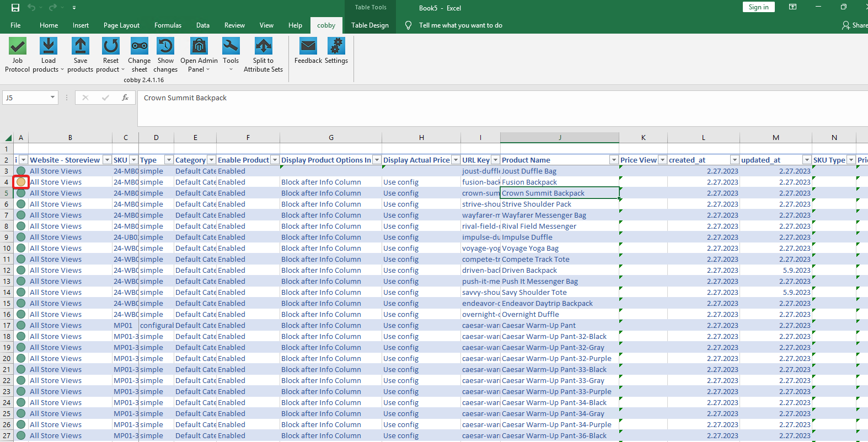
Task: Click the Redo arrow icon
Action: [x=53, y=8]
